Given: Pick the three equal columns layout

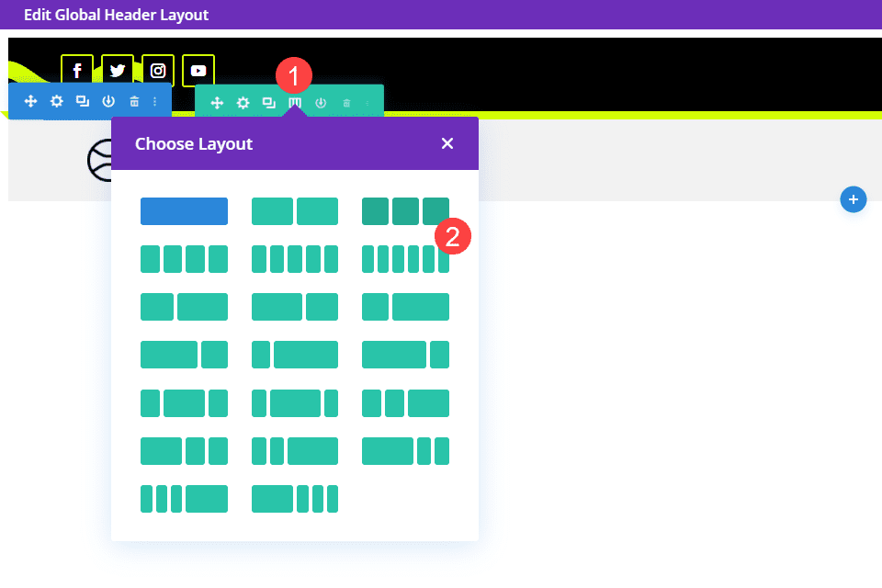Looking at the screenshot, I should click(x=405, y=211).
